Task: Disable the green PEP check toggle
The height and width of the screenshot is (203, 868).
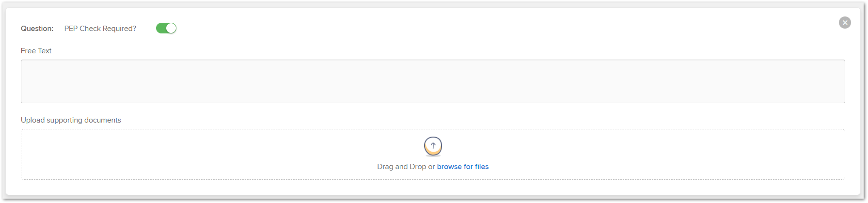Action: coord(166,28)
